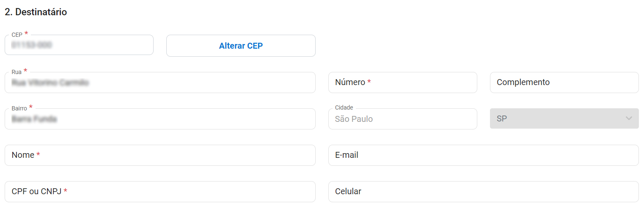
Task: Click the Cidade field showing São Paulo
Action: point(402,119)
